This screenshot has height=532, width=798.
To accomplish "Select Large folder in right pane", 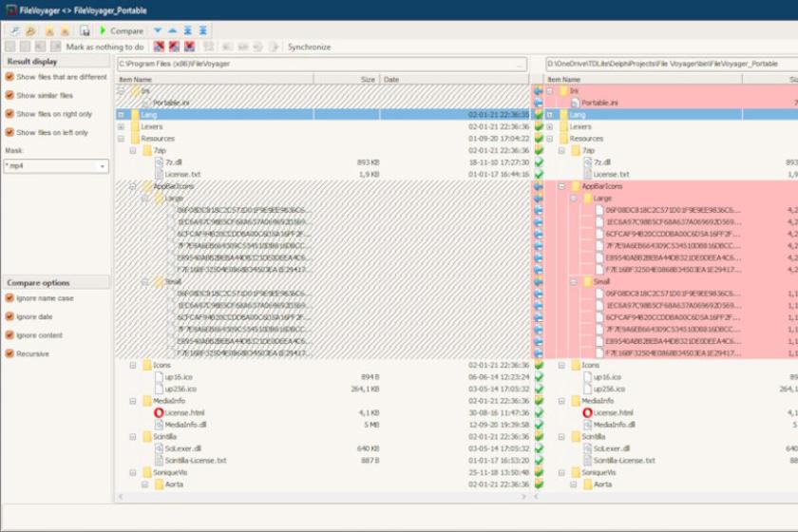I will (x=602, y=199).
